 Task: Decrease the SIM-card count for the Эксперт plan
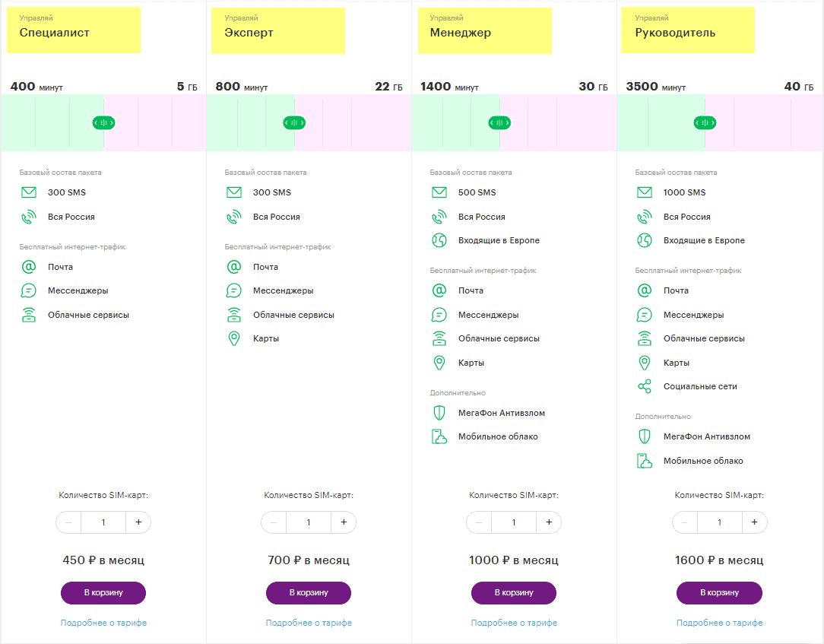[x=274, y=522]
